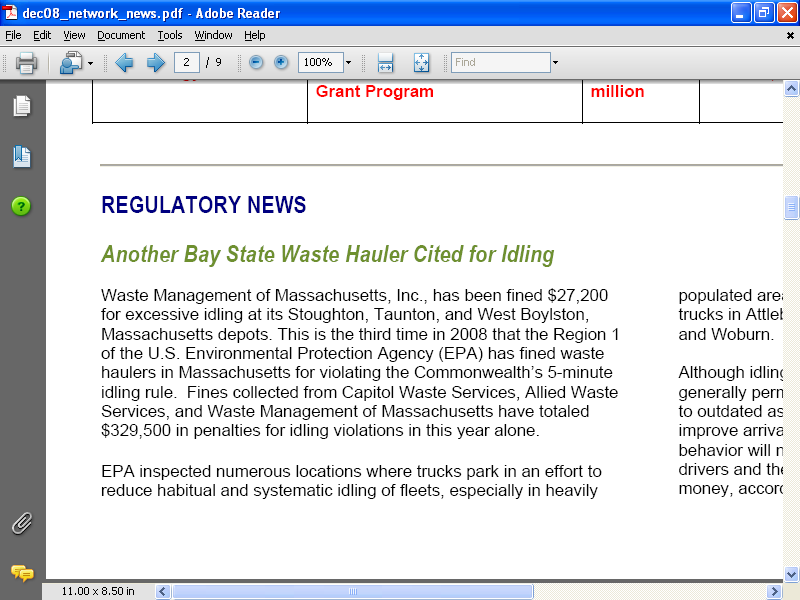Open the File menu
This screenshot has width=800, height=600.
click(x=13, y=35)
